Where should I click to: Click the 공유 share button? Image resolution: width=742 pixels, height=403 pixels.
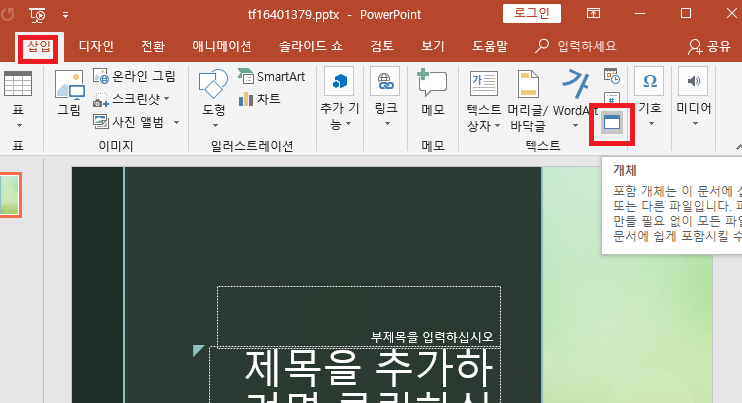(709, 46)
